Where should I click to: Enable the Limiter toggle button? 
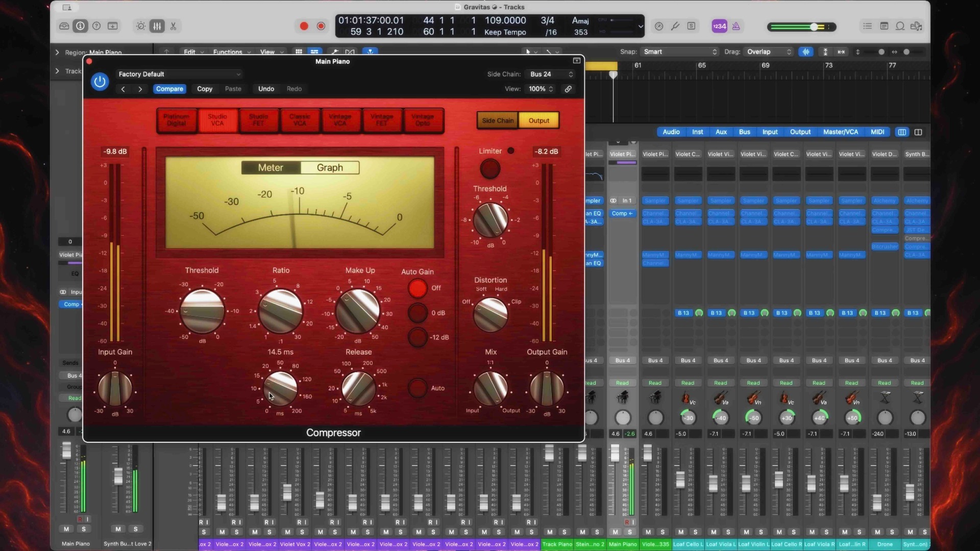pos(489,169)
